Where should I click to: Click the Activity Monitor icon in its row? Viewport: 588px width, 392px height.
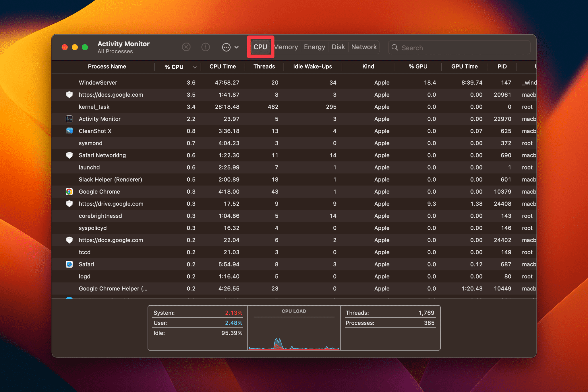click(69, 119)
